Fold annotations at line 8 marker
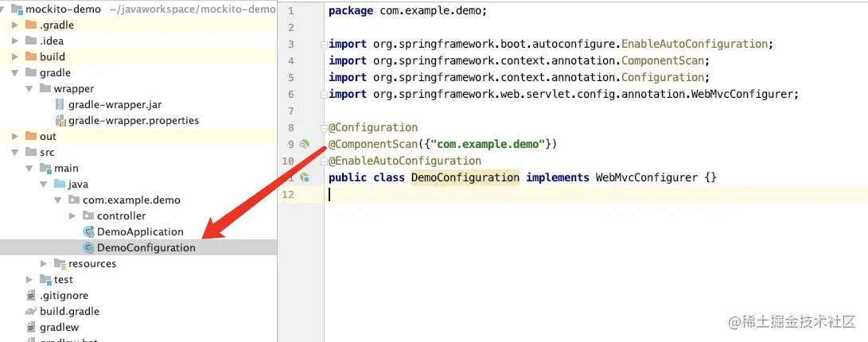Screen dimensions: 868x342 (x=324, y=128)
